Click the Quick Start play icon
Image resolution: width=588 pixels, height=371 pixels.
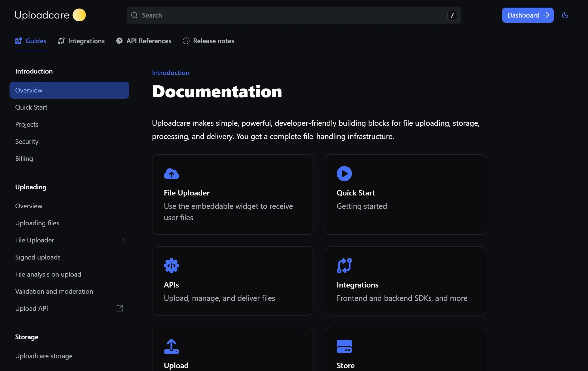(344, 174)
